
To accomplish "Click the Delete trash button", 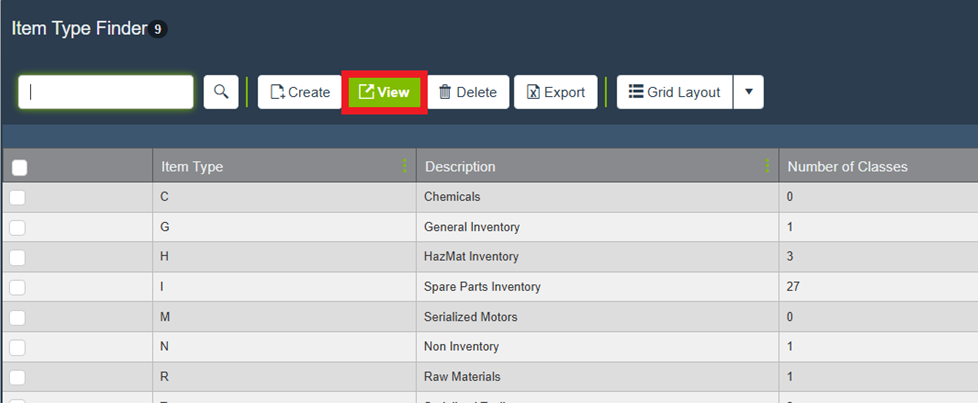I will point(468,92).
